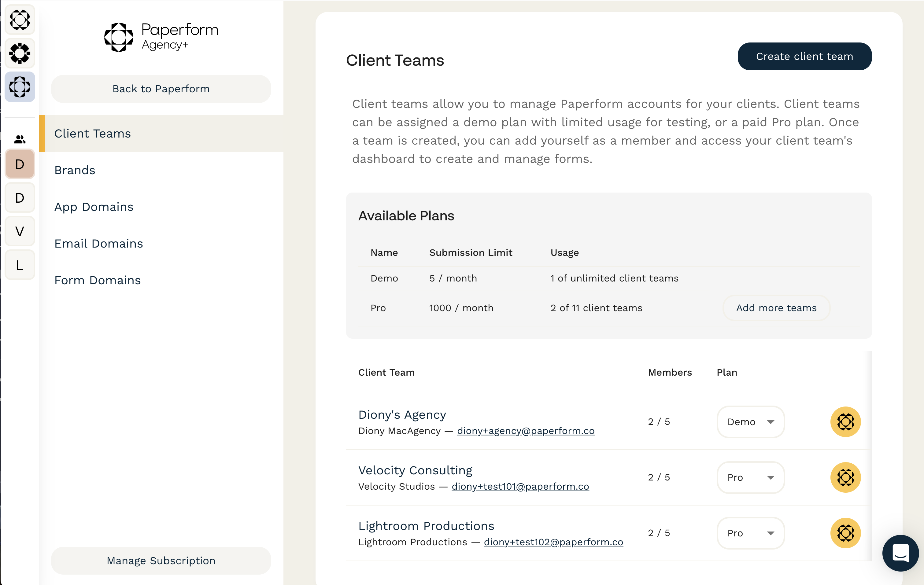Open plan dropdown for Velocity Consulting

(x=750, y=477)
